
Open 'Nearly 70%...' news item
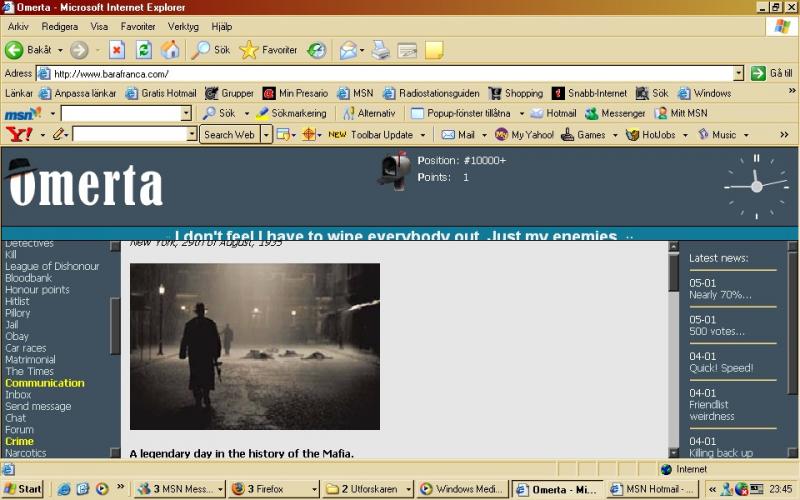[x=720, y=295]
